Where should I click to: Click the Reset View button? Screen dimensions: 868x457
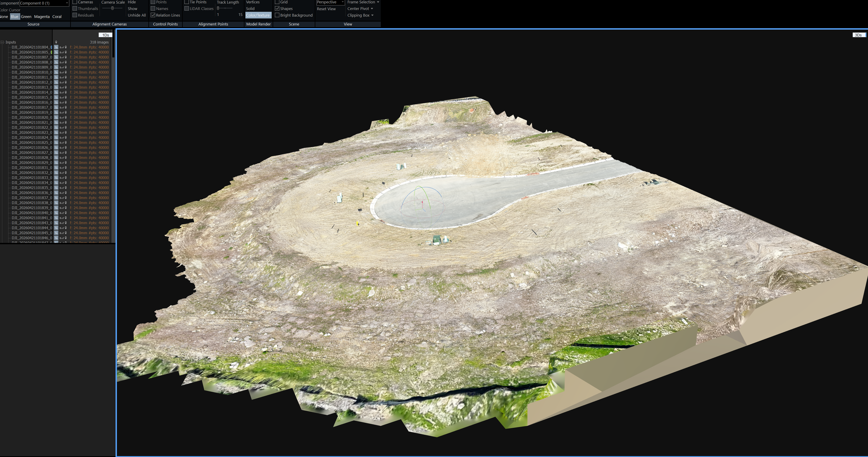[x=326, y=9]
